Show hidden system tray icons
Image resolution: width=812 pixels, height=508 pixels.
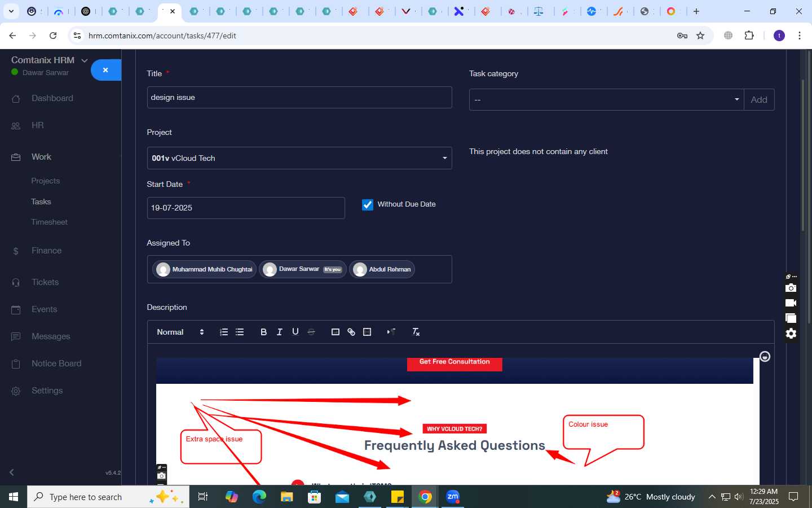[712, 497]
